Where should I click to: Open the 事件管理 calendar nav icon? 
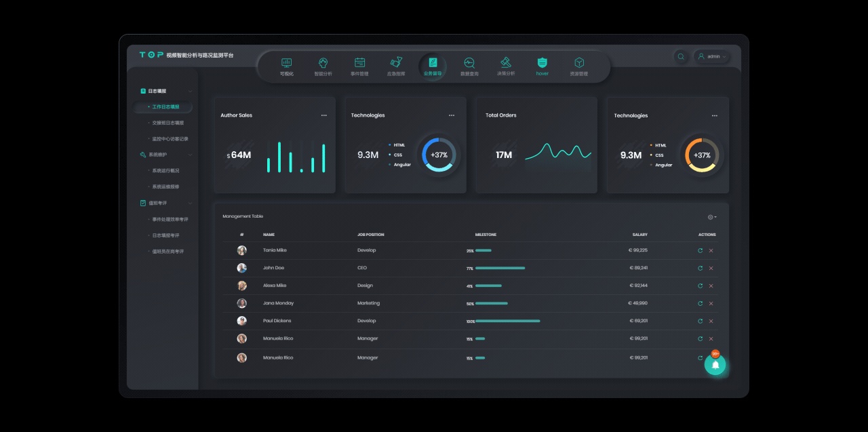click(x=360, y=62)
